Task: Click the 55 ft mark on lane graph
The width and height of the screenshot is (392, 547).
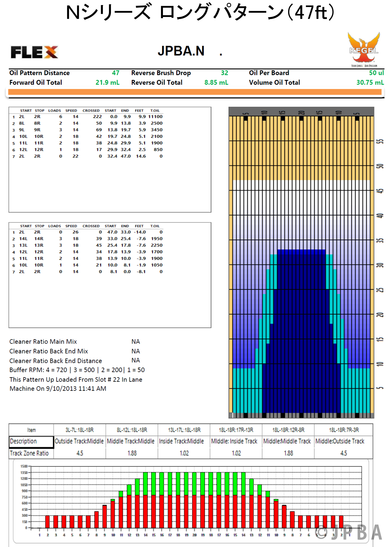Action: pyautogui.click(x=380, y=141)
